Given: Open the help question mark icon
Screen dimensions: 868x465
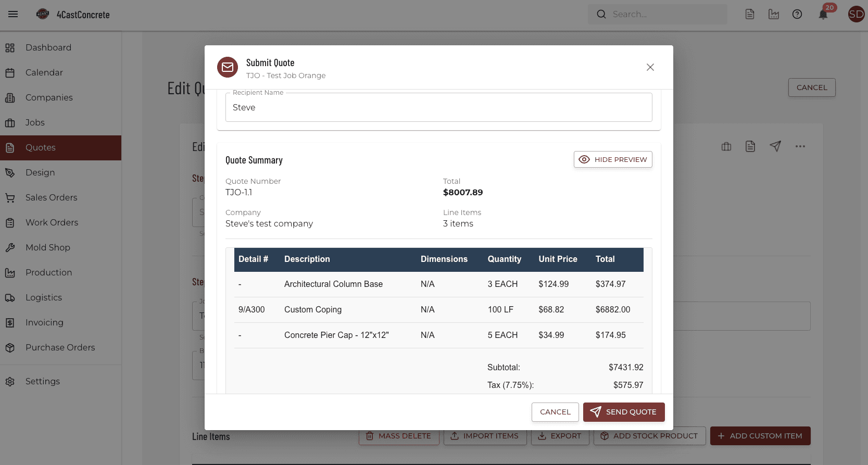Looking at the screenshot, I should pos(797,14).
